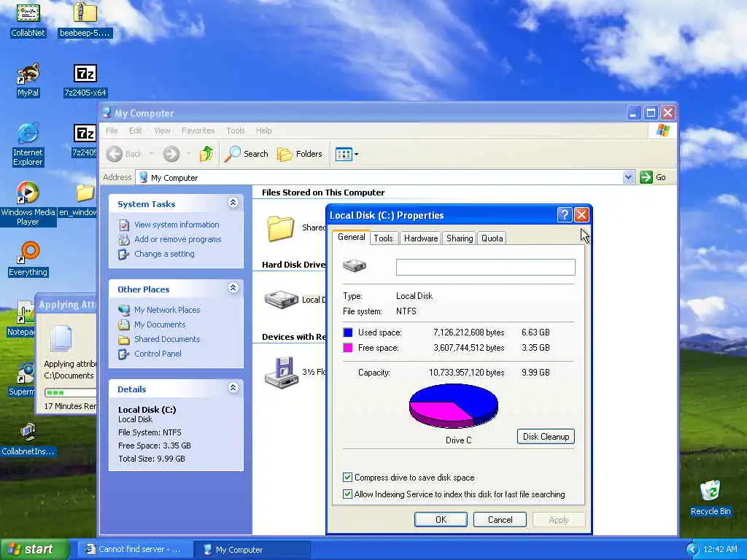Switch to Cannot find server taskbar item
747x560 pixels.
(x=135, y=550)
